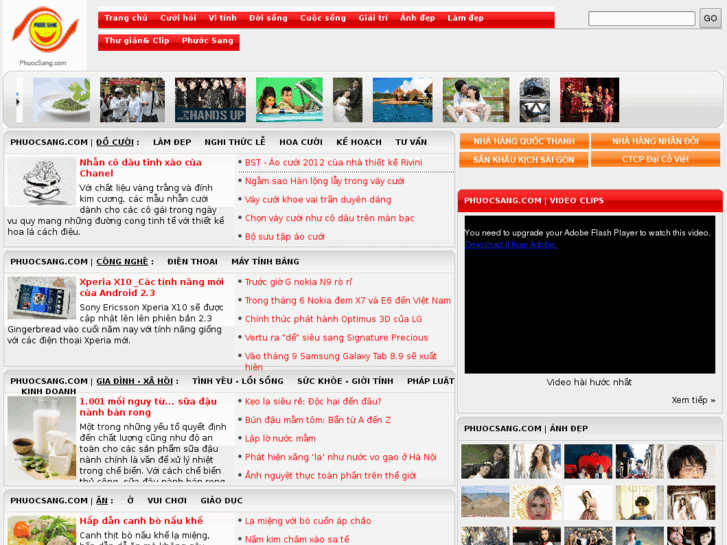Open the soy milk article image
727x545 pixels.
42,438
